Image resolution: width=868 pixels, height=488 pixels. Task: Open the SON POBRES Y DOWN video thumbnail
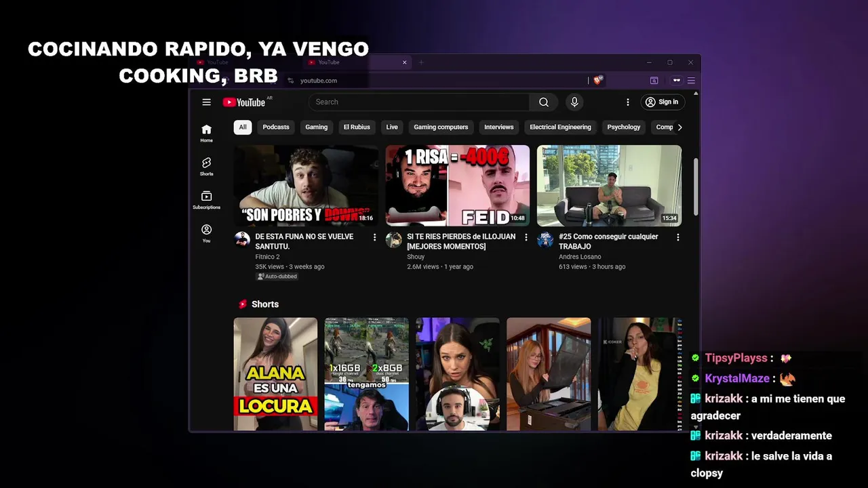pyautogui.click(x=306, y=185)
